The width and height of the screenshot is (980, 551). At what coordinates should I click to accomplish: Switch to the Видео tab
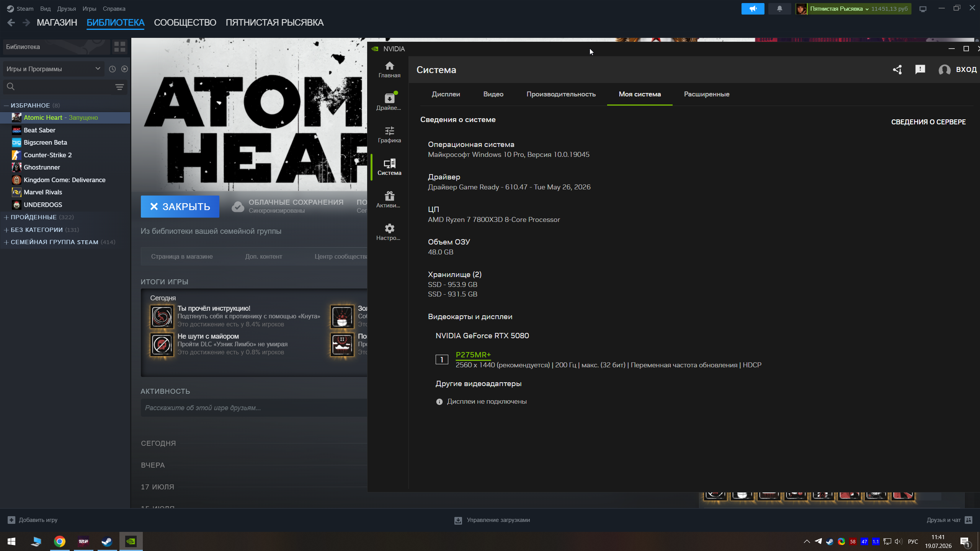(493, 94)
